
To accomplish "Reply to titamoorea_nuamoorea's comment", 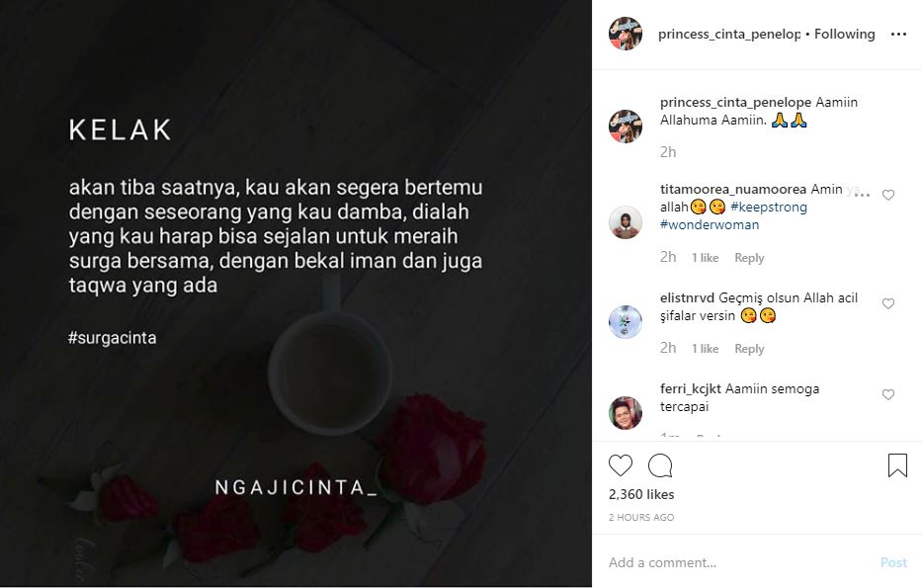I will [x=749, y=258].
